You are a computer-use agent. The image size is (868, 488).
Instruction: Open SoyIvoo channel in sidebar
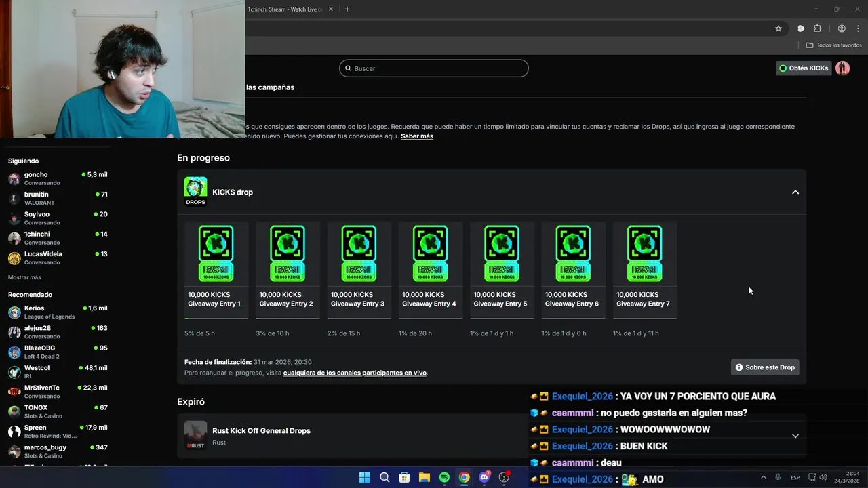(x=58, y=218)
